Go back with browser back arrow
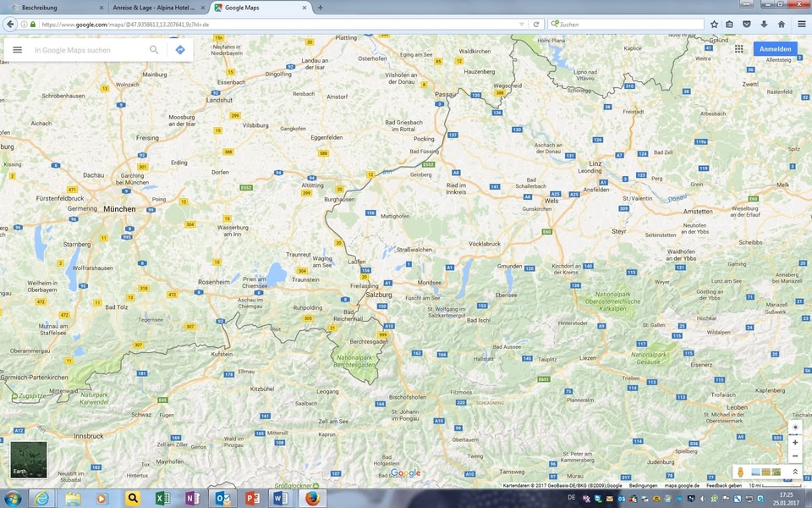This screenshot has width=812, height=508. pos(10,25)
